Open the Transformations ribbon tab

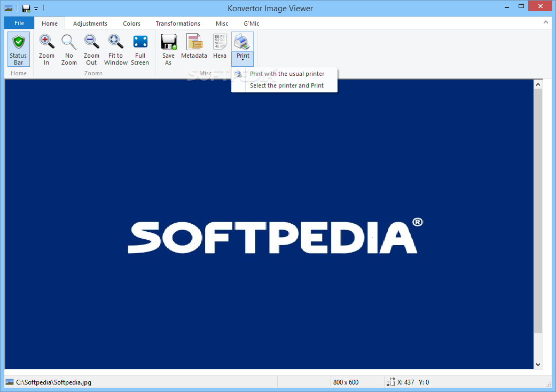[178, 23]
